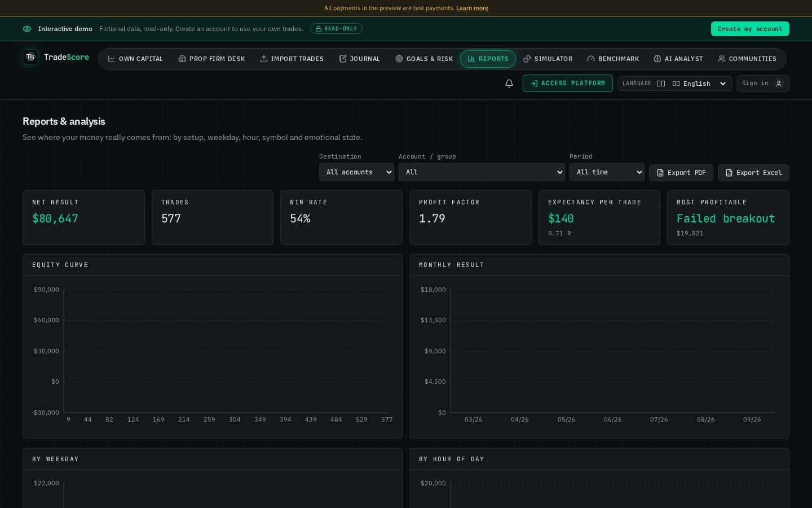This screenshot has width=812, height=508.
Task: Switch to the Benchmark tab
Action: point(613,59)
